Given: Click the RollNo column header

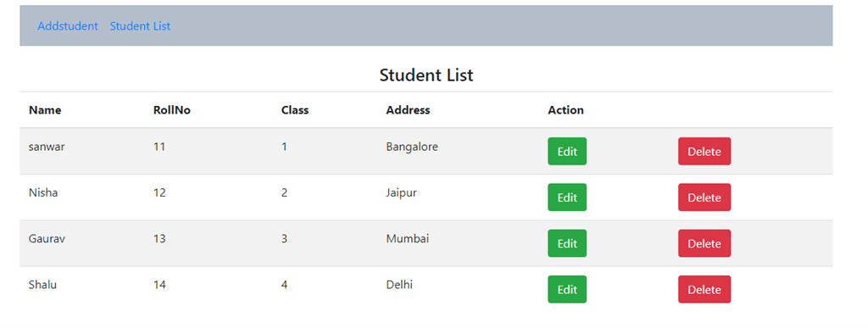Looking at the screenshot, I should 171,110.
